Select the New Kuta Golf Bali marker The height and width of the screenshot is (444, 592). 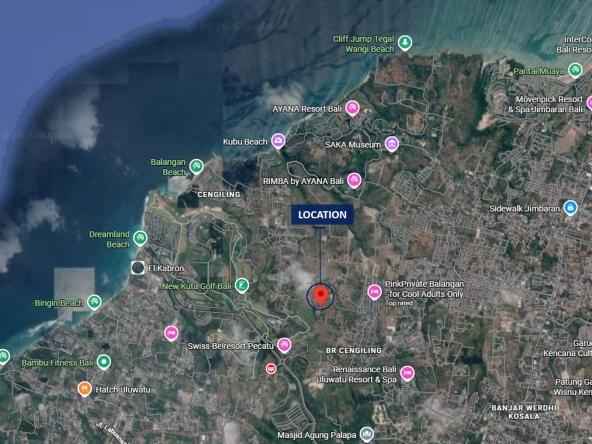coord(242,285)
